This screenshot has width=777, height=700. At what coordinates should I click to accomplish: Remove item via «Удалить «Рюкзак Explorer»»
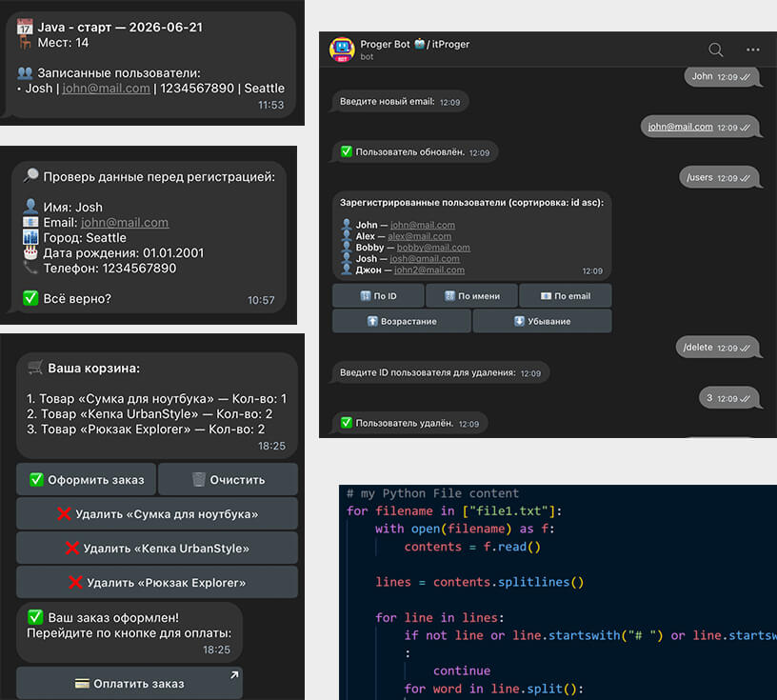(x=157, y=583)
